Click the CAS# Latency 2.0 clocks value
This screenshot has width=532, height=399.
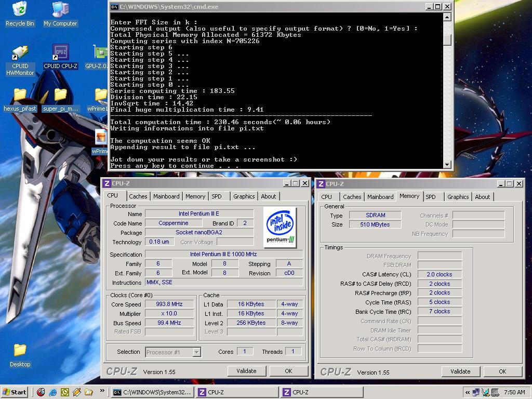[x=440, y=274]
